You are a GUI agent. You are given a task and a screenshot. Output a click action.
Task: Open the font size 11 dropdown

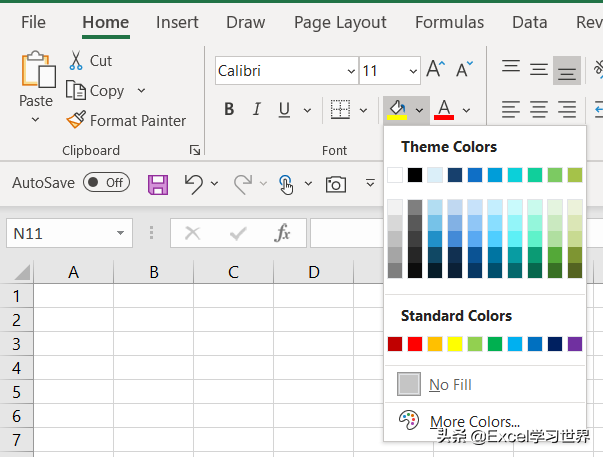click(413, 71)
